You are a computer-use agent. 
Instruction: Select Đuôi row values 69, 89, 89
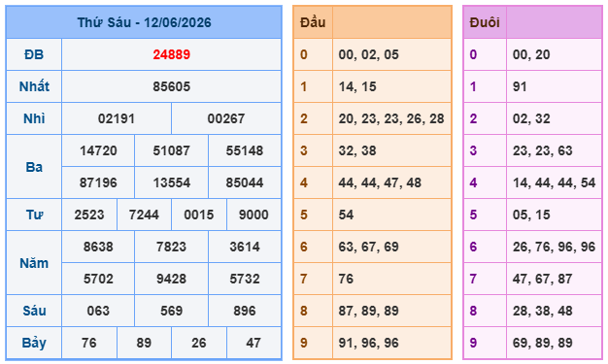(543, 343)
